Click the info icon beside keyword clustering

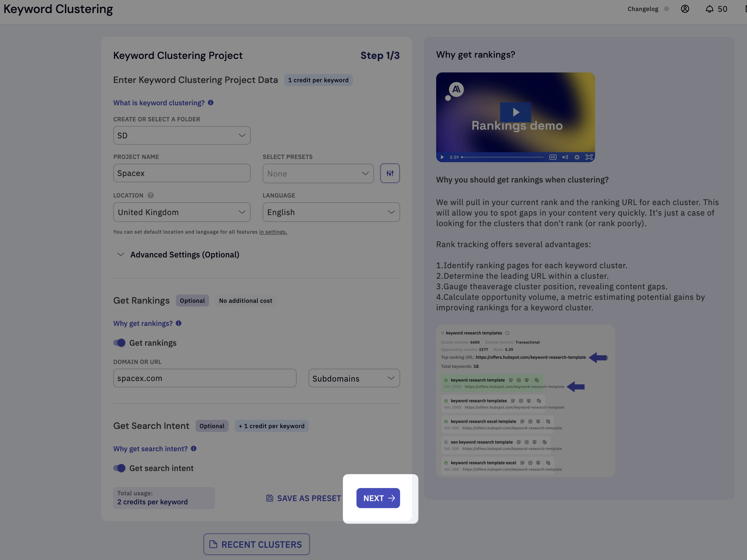pyautogui.click(x=211, y=103)
